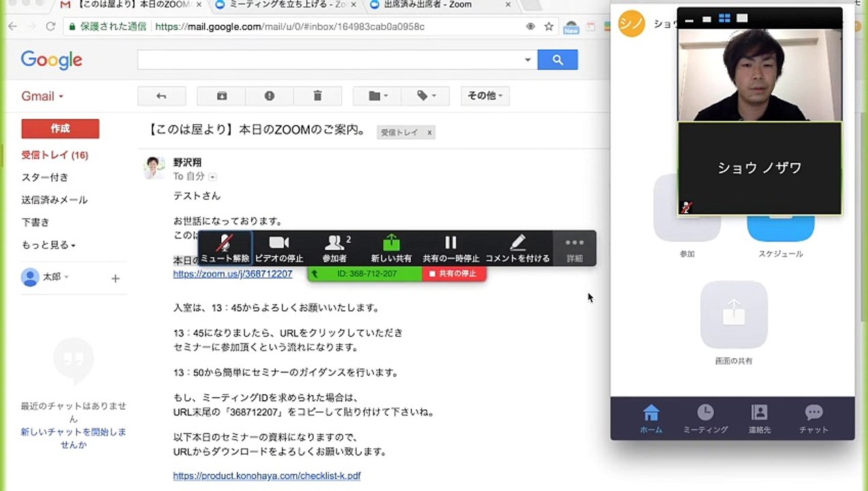Start new chat link 新しいチャットを開始しませんか
Viewport: 868px width, 491px height.
[73, 438]
